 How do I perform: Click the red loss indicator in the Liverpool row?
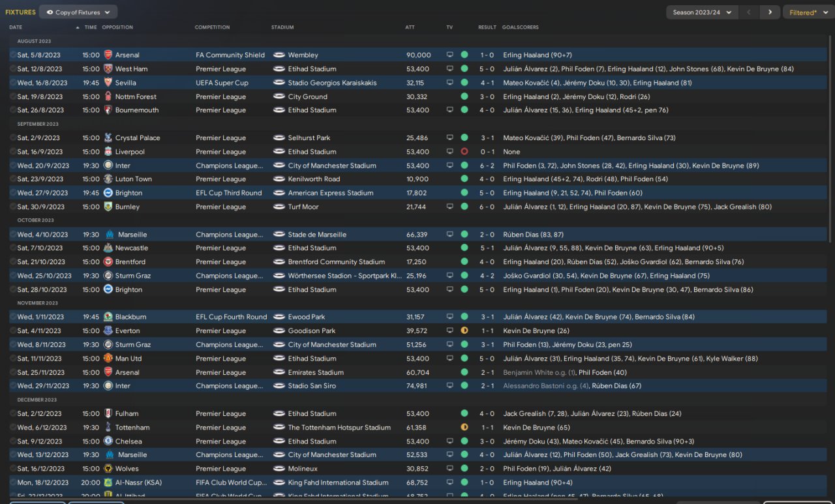pos(464,152)
